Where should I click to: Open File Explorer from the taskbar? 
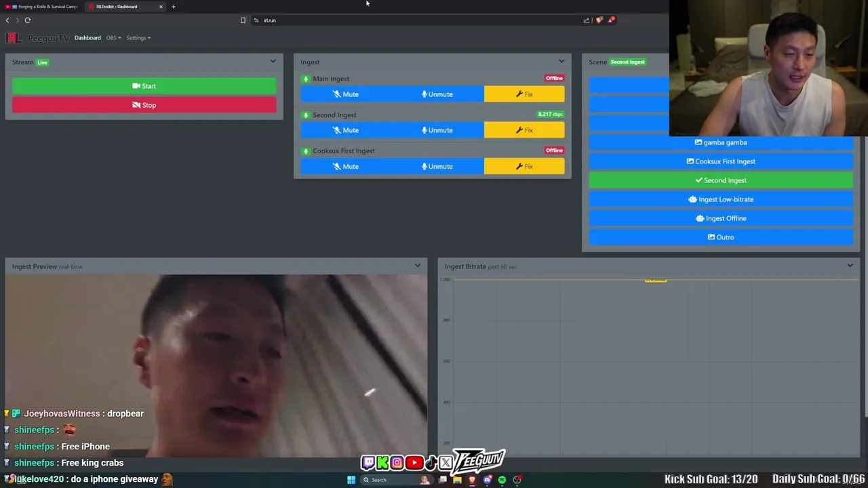[x=458, y=480]
